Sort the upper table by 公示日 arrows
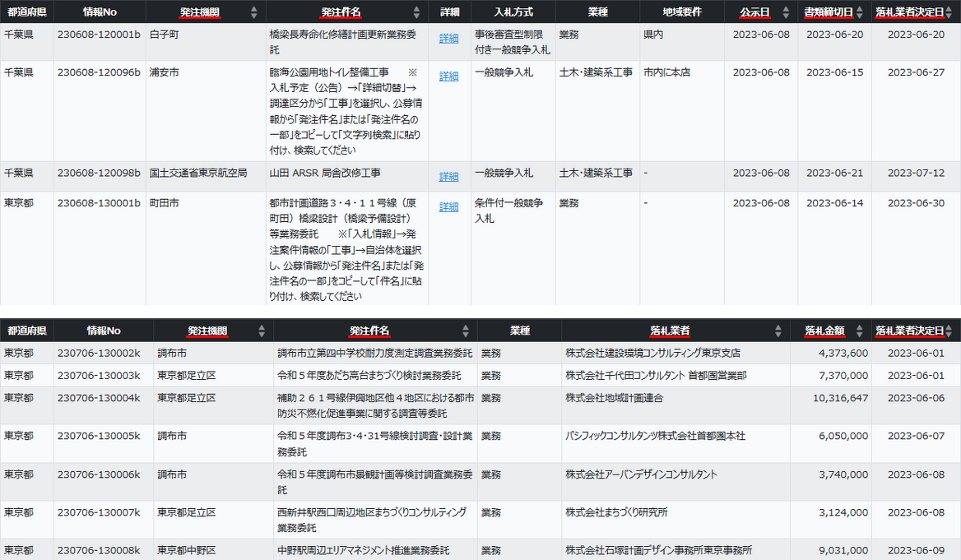The height and width of the screenshot is (560, 961). tap(787, 12)
